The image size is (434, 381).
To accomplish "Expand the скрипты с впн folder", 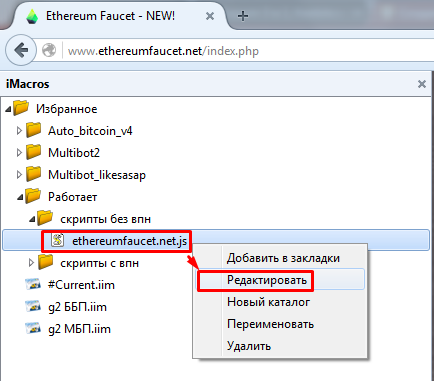I will pos(31,263).
